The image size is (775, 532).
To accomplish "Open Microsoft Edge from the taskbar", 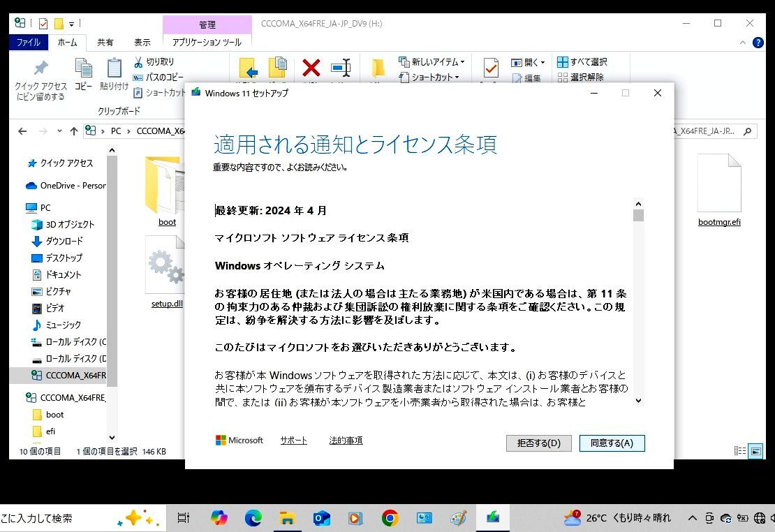I will pyautogui.click(x=253, y=518).
